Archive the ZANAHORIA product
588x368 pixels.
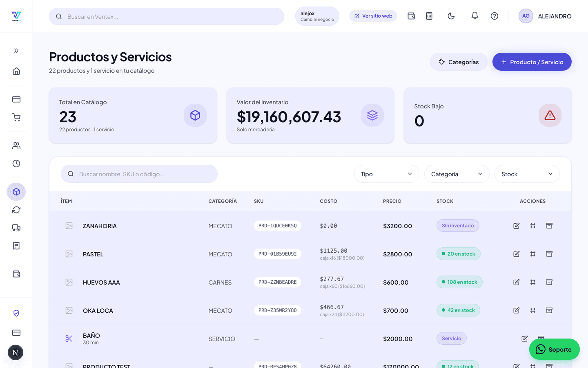(x=549, y=226)
